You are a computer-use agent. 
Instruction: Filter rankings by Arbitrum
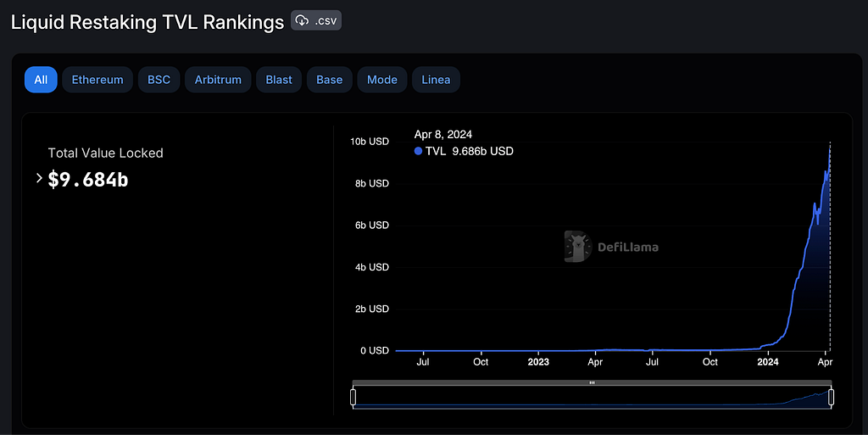[x=218, y=80]
